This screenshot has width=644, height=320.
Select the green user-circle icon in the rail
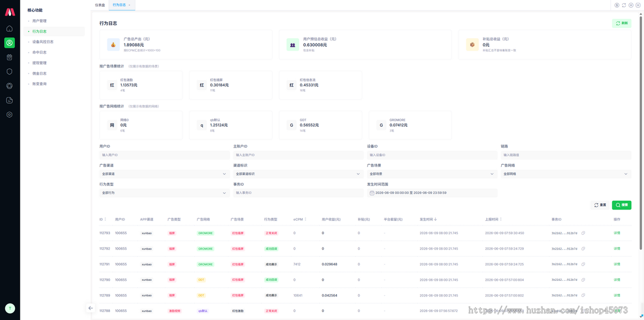[10, 42]
